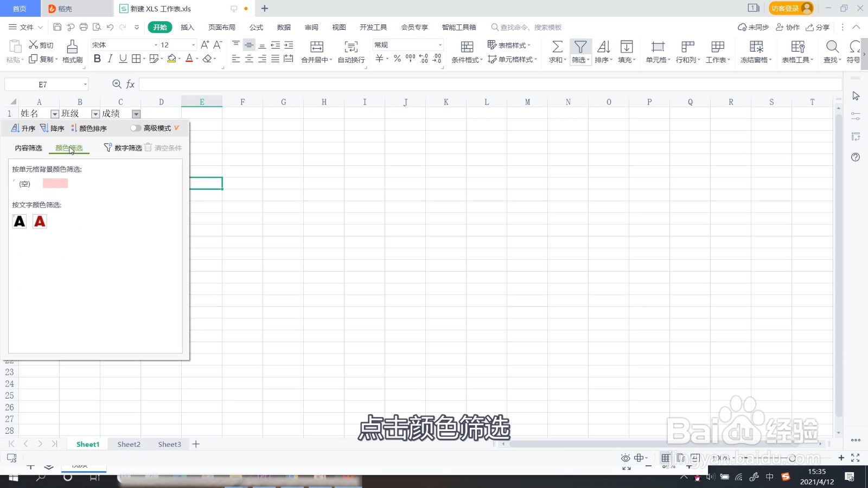Image resolution: width=868 pixels, height=488 pixels.
Task: Expand the Name Box E7 dropdown arrow
Action: 85,84
